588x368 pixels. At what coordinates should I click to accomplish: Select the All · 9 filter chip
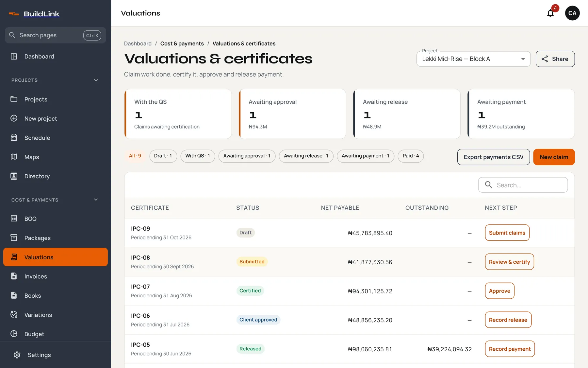(x=135, y=156)
